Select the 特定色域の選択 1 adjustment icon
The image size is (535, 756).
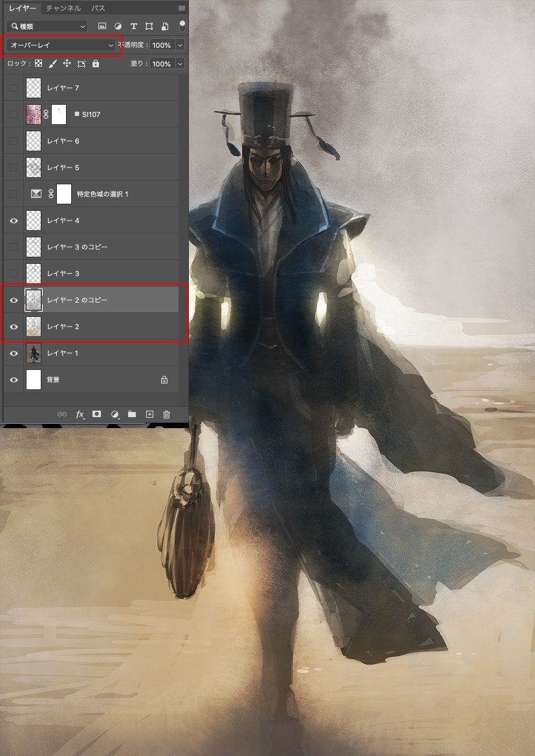coord(36,194)
